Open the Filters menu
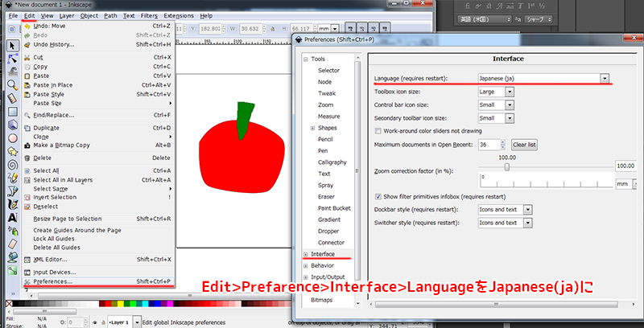The width and height of the screenshot is (644, 328). click(149, 15)
